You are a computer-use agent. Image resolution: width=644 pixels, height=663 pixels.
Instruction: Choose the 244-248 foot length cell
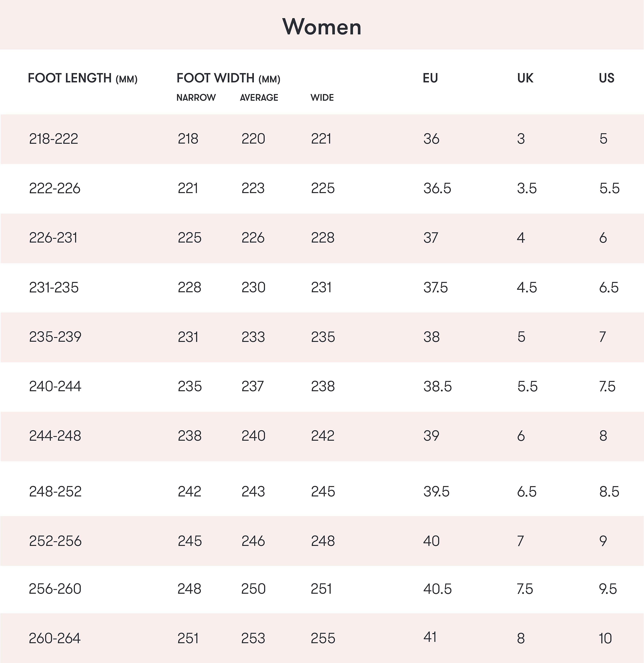(55, 436)
